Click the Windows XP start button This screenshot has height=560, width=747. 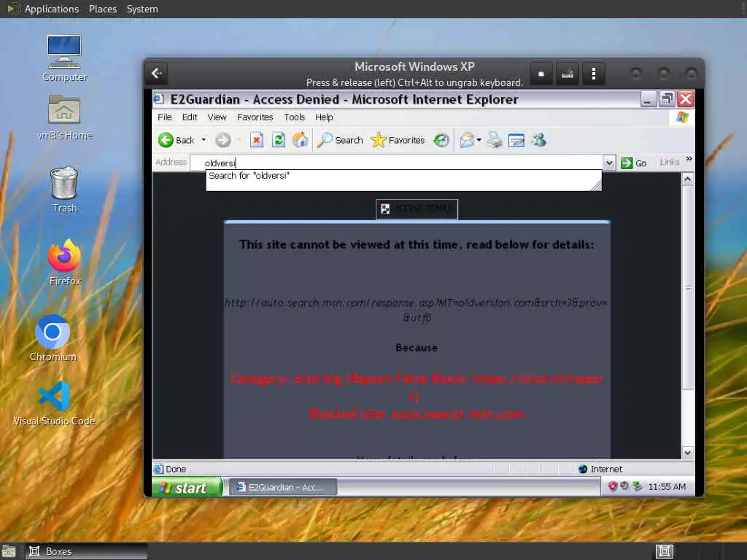(x=187, y=487)
